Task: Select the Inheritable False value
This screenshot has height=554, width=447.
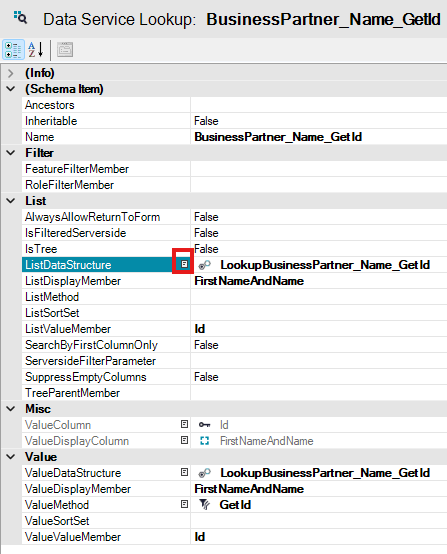Action: point(206,121)
